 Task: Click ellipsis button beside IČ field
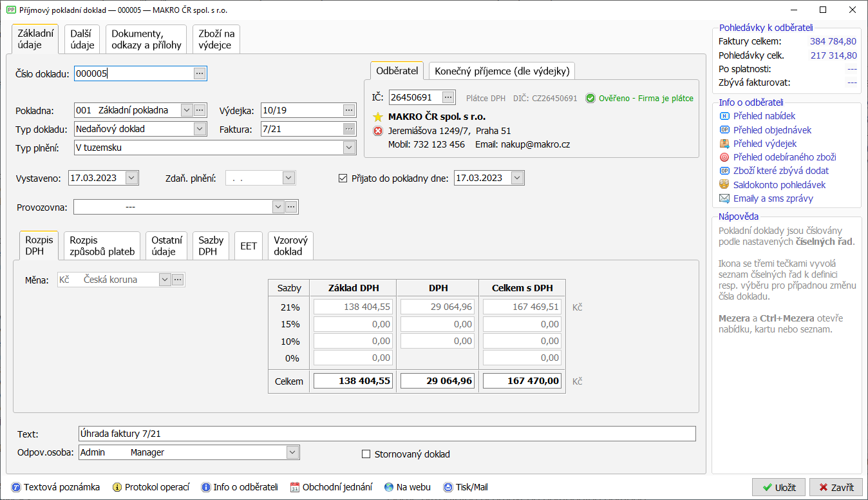pyautogui.click(x=448, y=97)
